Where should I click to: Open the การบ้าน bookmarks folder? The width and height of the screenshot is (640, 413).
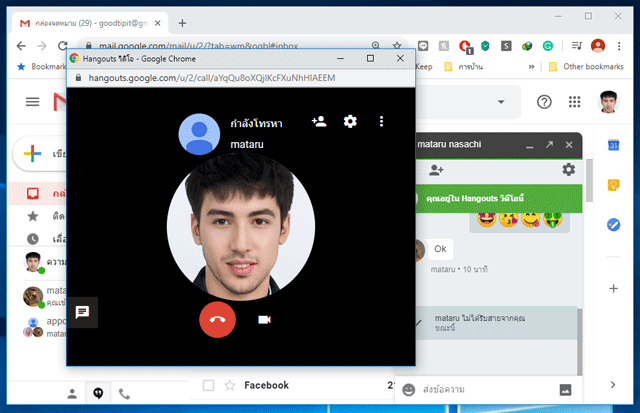tap(464, 67)
